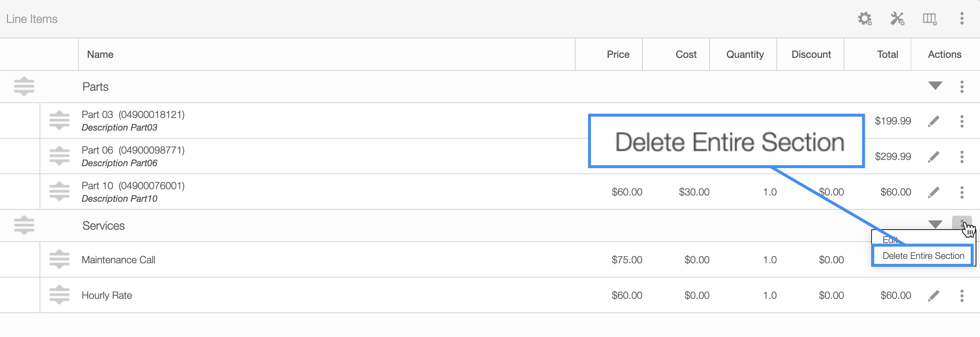Edit Hourly Rate with pencil icon
Screen dimensions: 980x337
pyautogui.click(x=933, y=295)
